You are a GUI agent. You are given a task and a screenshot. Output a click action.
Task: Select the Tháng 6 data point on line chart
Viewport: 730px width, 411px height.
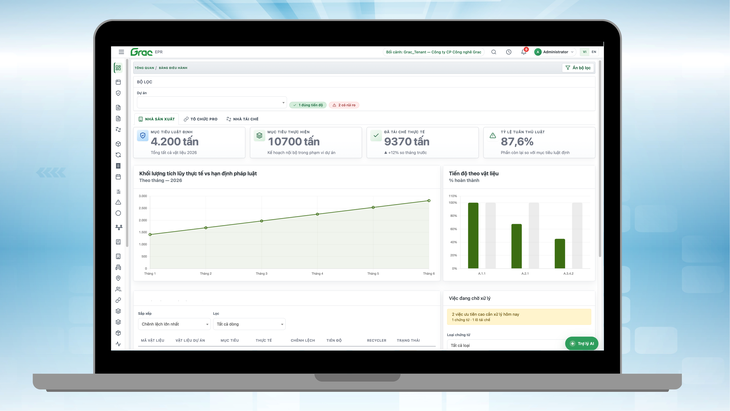(429, 201)
